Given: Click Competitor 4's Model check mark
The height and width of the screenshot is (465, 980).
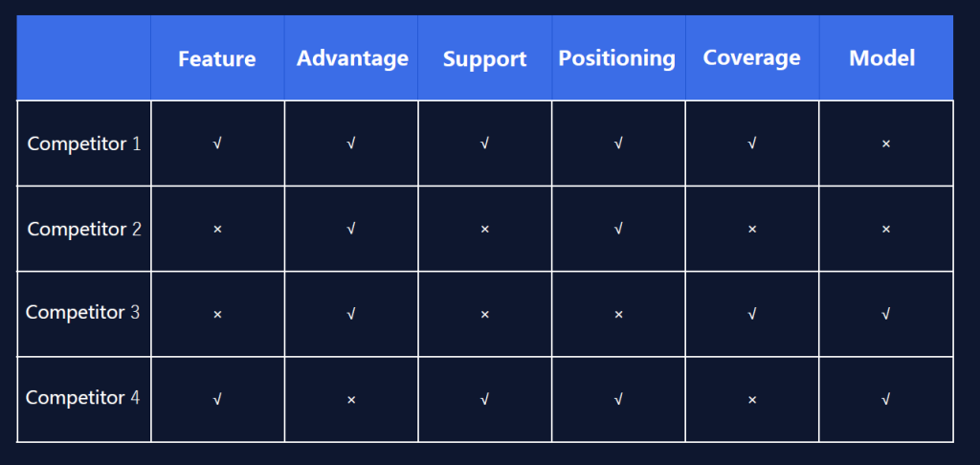Looking at the screenshot, I should pyautogui.click(x=885, y=399).
